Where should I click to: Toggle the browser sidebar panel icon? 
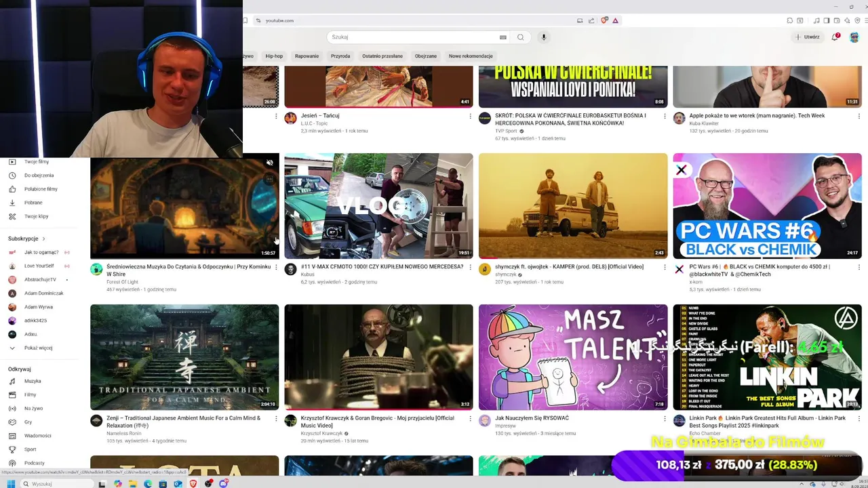pyautogui.click(x=826, y=20)
